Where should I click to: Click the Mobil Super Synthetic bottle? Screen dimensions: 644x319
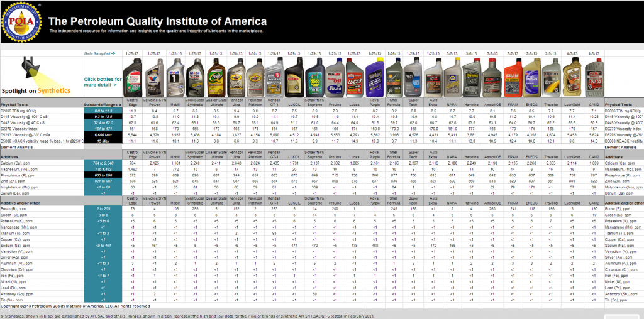coord(195,77)
